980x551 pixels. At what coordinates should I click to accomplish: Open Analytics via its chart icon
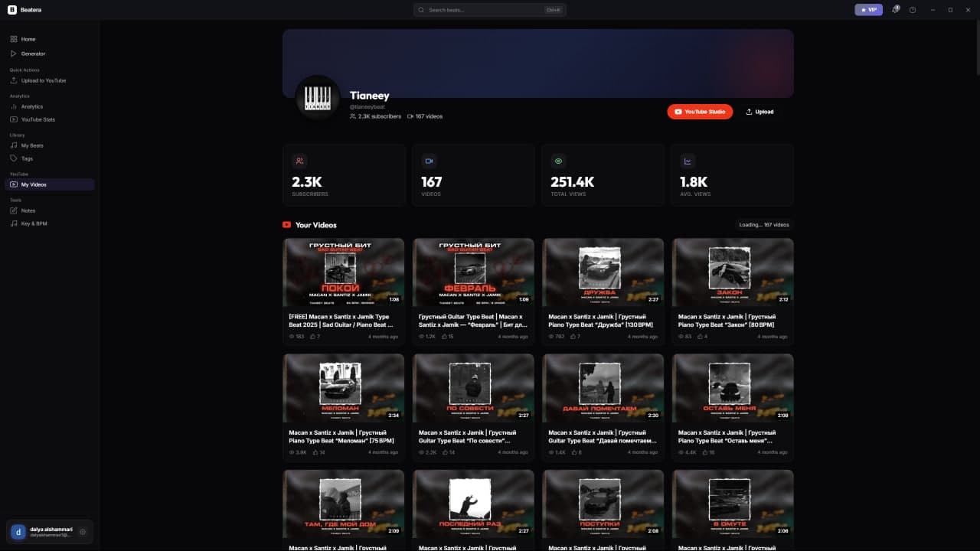coord(14,106)
